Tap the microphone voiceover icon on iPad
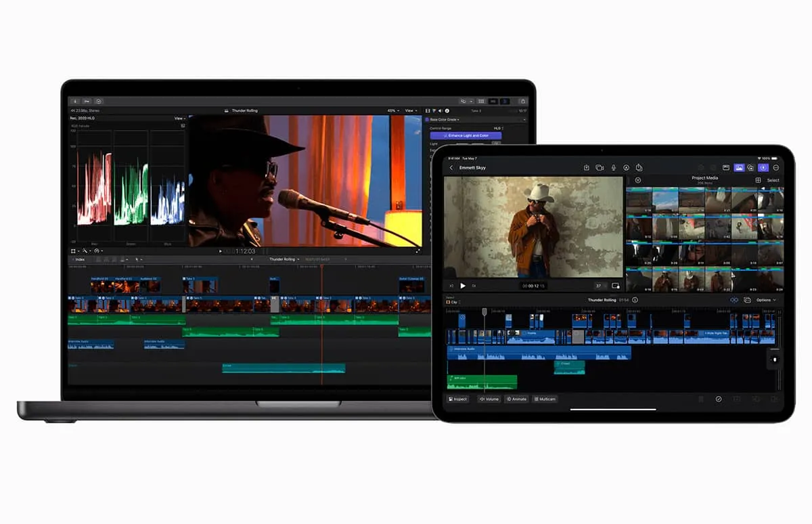Image resolution: width=812 pixels, height=524 pixels. 614,168
